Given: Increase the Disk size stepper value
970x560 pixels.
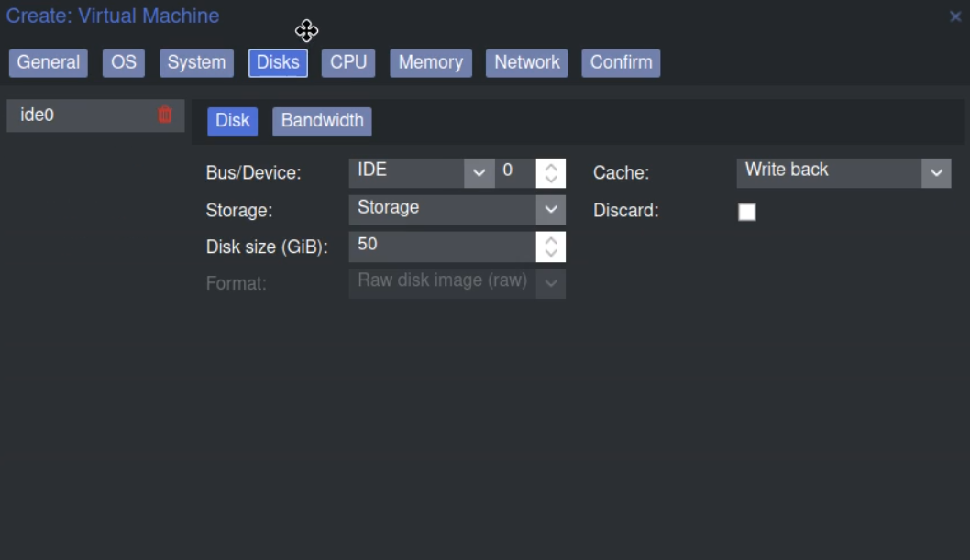Looking at the screenshot, I should (x=551, y=240).
